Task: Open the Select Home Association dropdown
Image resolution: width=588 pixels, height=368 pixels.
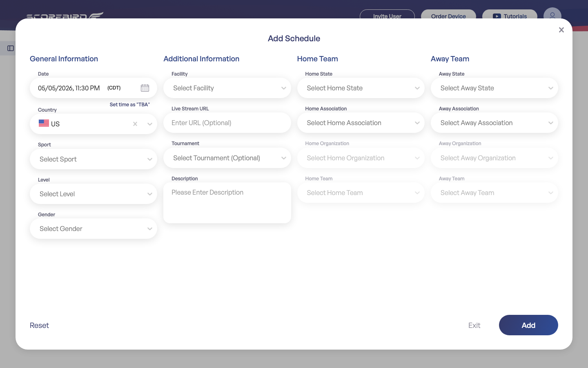Action: [361, 123]
